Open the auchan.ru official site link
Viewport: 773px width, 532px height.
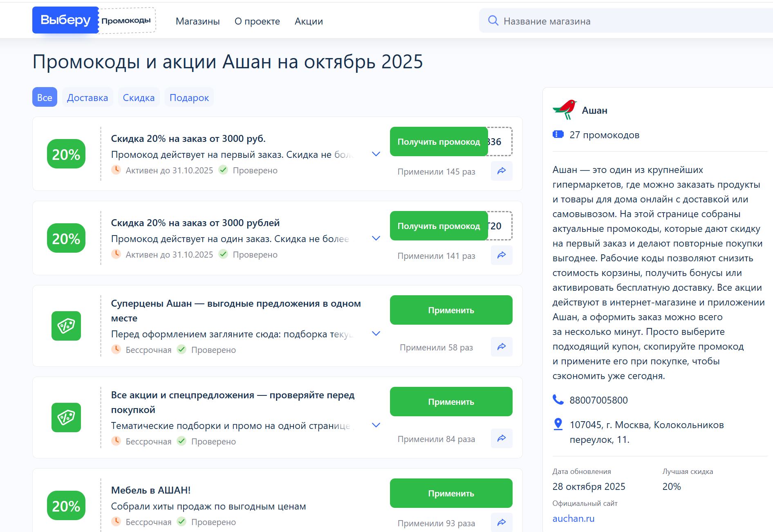click(573, 519)
